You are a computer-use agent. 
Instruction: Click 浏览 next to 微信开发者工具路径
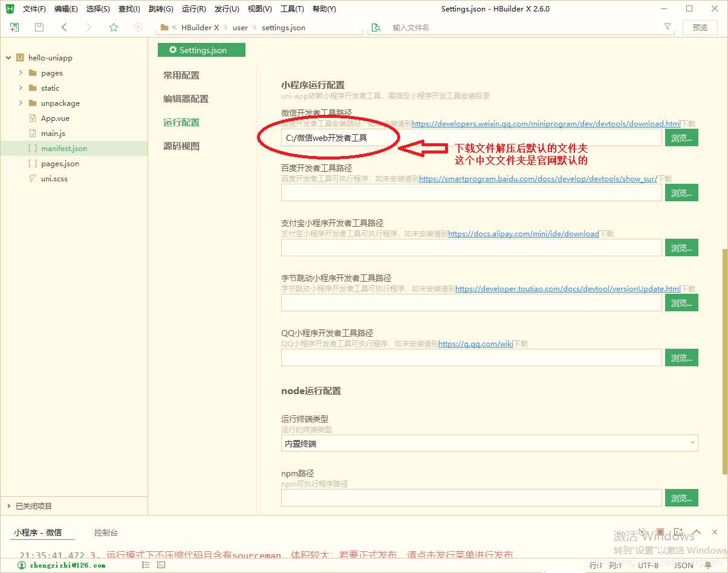[681, 137]
